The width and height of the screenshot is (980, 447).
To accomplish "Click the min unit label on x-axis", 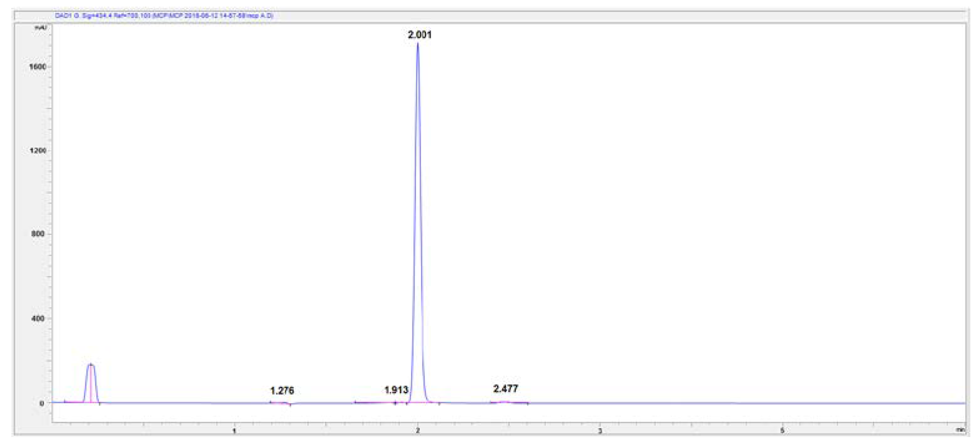I will coord(960,430).
